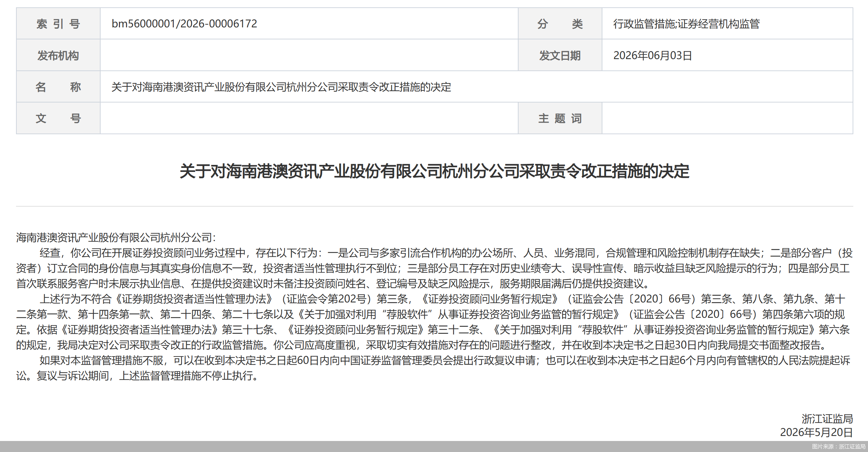The image size is (868, 452).
Task: Click the large bold decision headline
Action: (x=434, y=171)
